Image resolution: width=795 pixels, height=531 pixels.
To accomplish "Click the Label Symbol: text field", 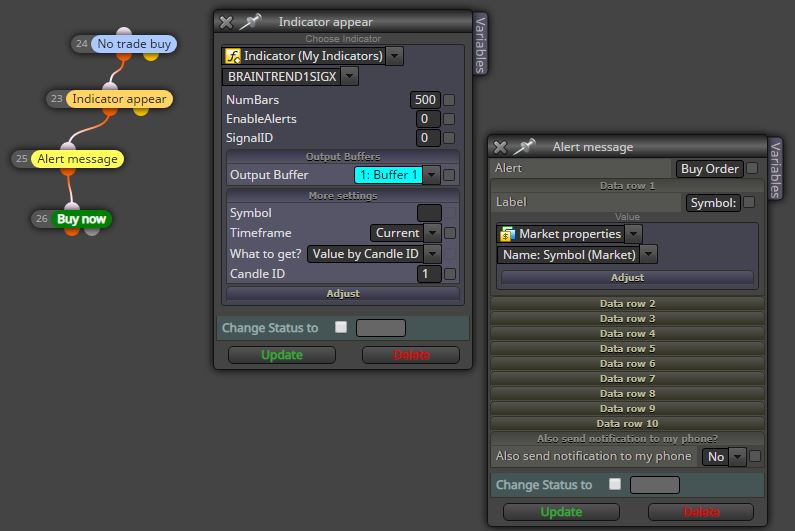I will coord(713,203).
